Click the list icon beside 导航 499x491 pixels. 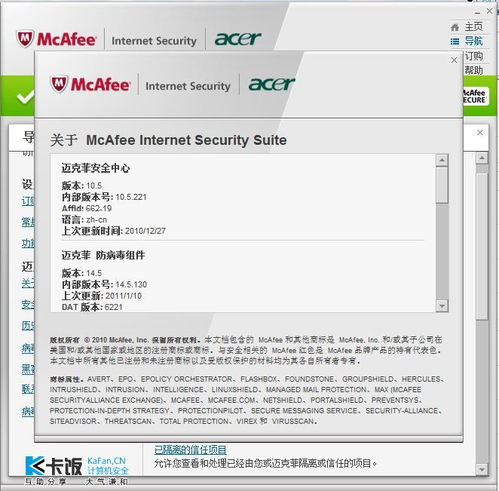click(x=455, y=41)
